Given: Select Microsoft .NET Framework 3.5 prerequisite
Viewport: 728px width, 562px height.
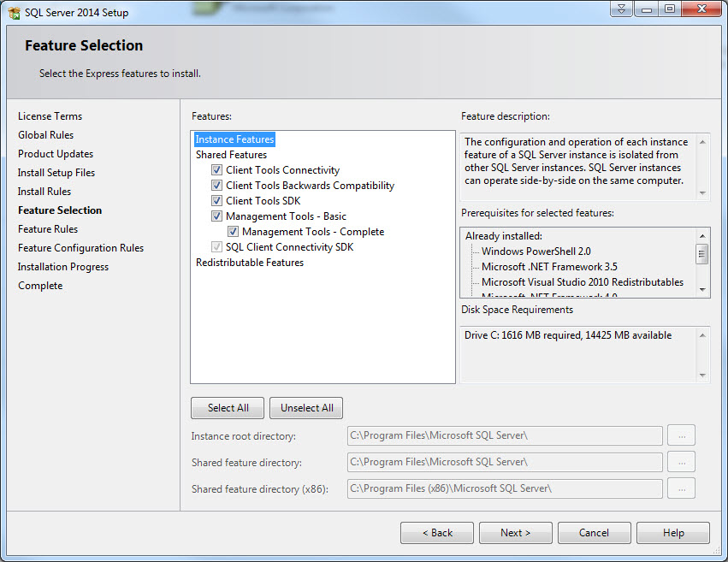Looking at the screenshot, I should point(549,266).
